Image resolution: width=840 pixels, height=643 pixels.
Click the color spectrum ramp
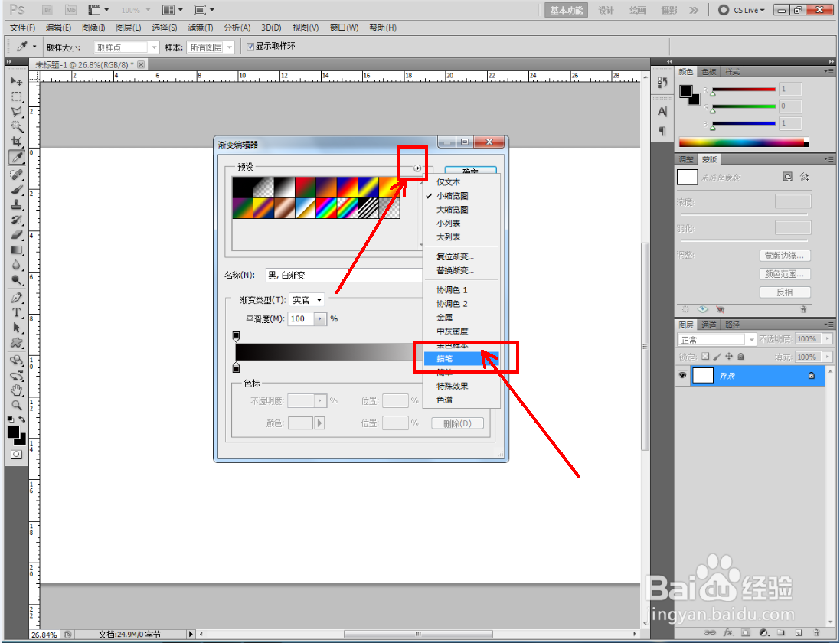click(x=744, y=142)
